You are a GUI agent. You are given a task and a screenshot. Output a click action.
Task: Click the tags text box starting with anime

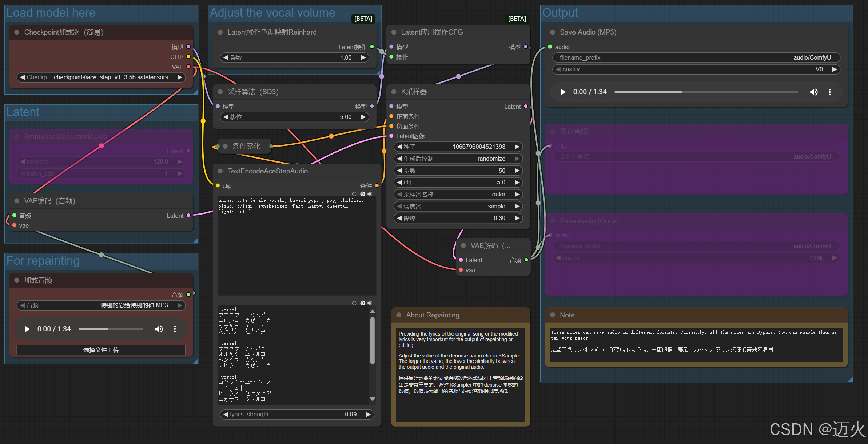tap(296, 246)
